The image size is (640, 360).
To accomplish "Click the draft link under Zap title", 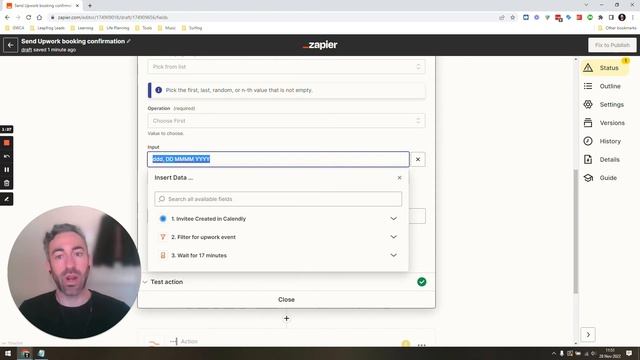I will click(27, 50).
